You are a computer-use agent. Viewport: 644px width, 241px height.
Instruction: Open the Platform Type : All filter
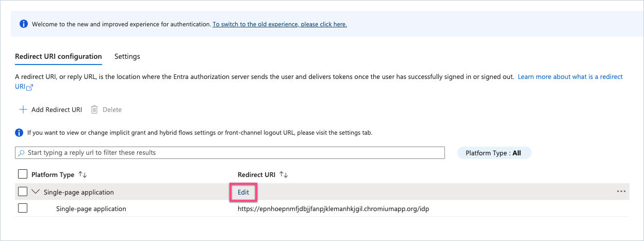pos(494,153)
